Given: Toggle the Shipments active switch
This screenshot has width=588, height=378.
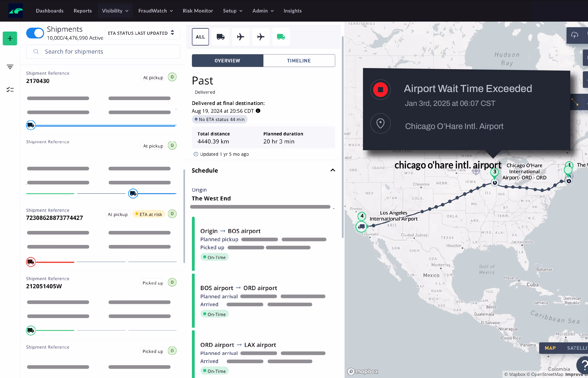Looking at the screenshot, I should pos(35,33).
